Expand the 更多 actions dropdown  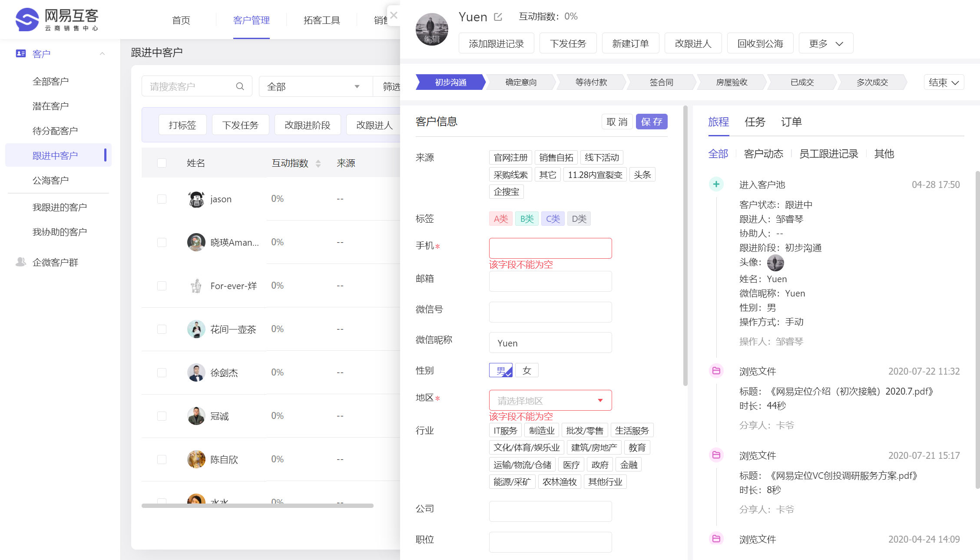tap(825, 43)
